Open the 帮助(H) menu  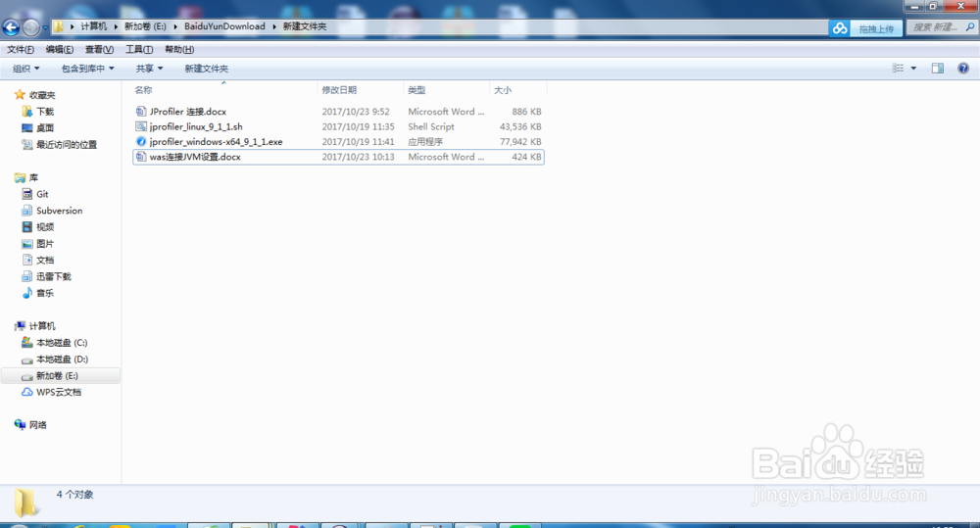(x=179, y=49)
